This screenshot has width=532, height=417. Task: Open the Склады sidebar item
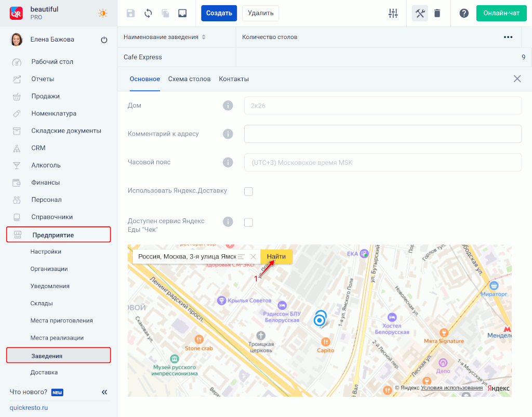tap(42, 303)
